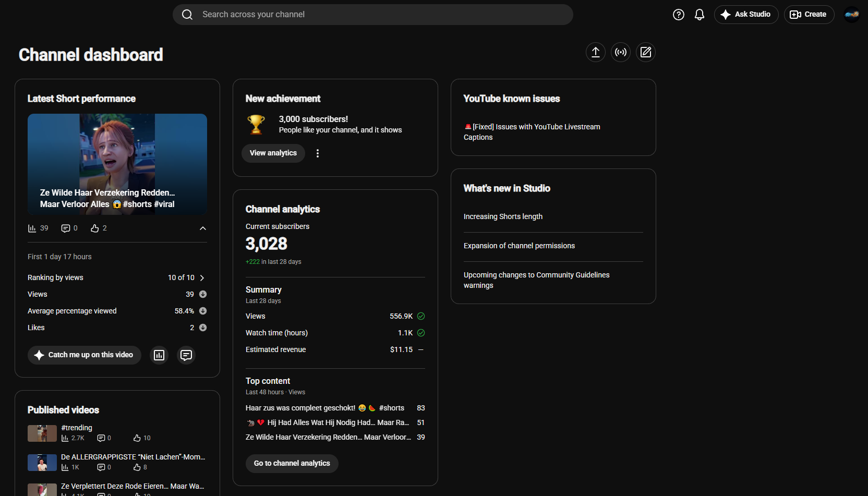Click the Go live icon

[621, 52]
